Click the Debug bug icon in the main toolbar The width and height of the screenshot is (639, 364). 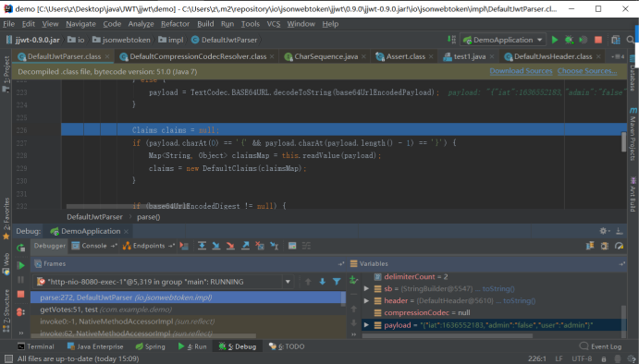pyautogui.click(x=569, y=40)
